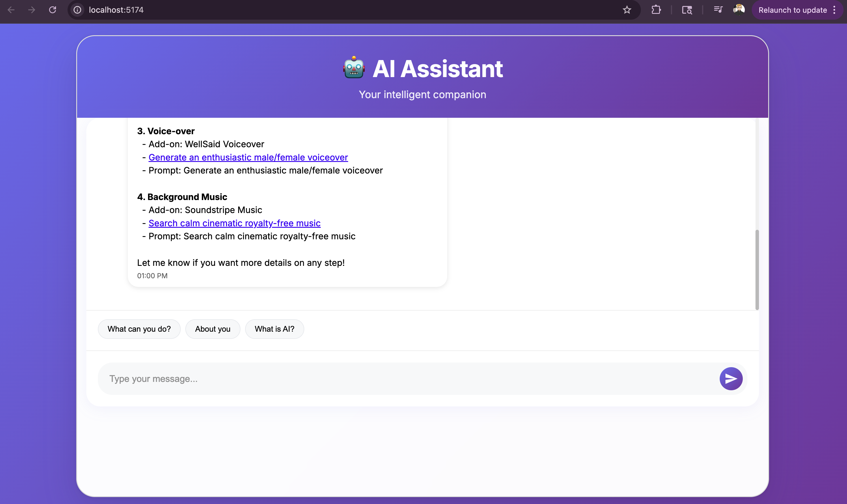Focus the 'Type your message...' input field

click(x=408, y=378)
